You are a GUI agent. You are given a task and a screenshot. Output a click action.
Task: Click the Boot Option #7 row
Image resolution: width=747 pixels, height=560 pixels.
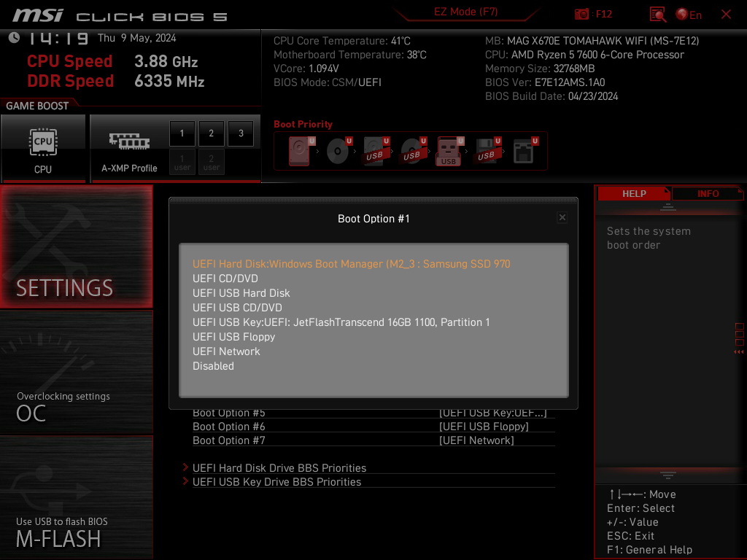tap(373, 440)
